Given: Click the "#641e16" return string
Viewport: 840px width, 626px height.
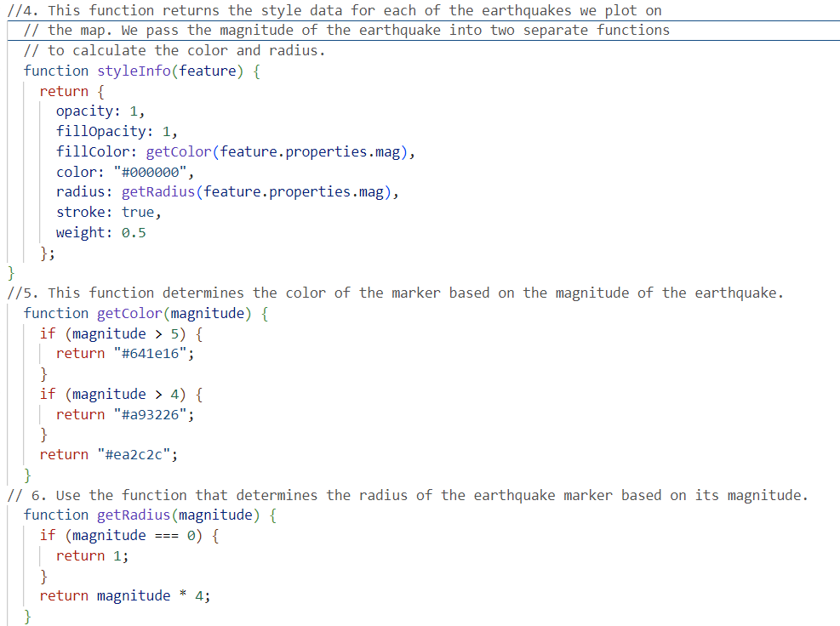Looking at the screenshot, I should (x=150, y=354).
